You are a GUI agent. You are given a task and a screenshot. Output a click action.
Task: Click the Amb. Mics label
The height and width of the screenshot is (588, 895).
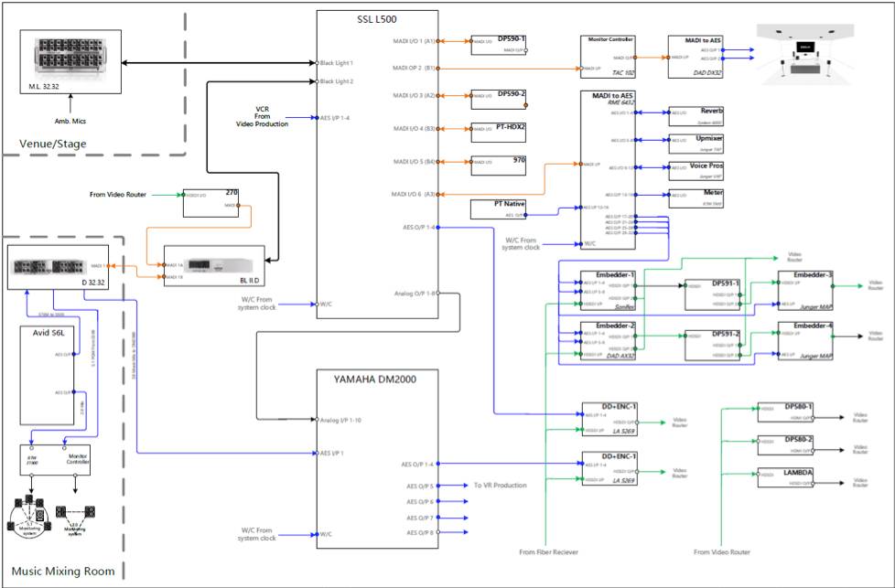point(70,121)
